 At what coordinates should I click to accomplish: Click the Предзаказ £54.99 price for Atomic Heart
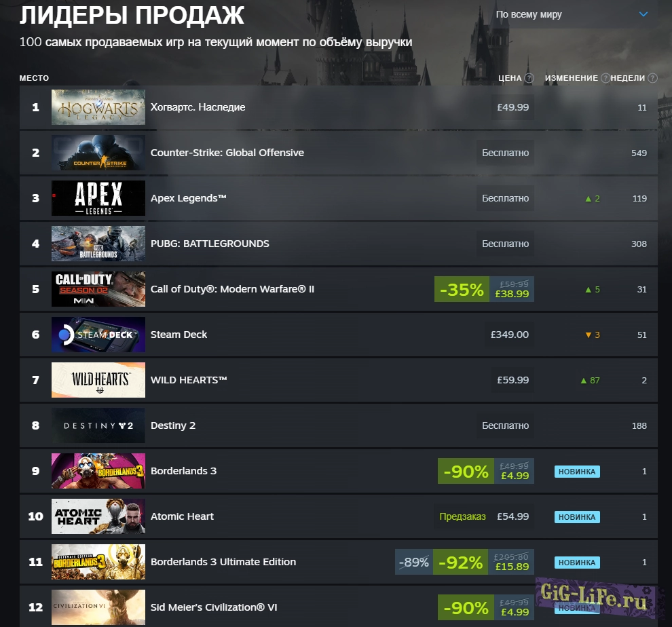click(x=484, y=516)
